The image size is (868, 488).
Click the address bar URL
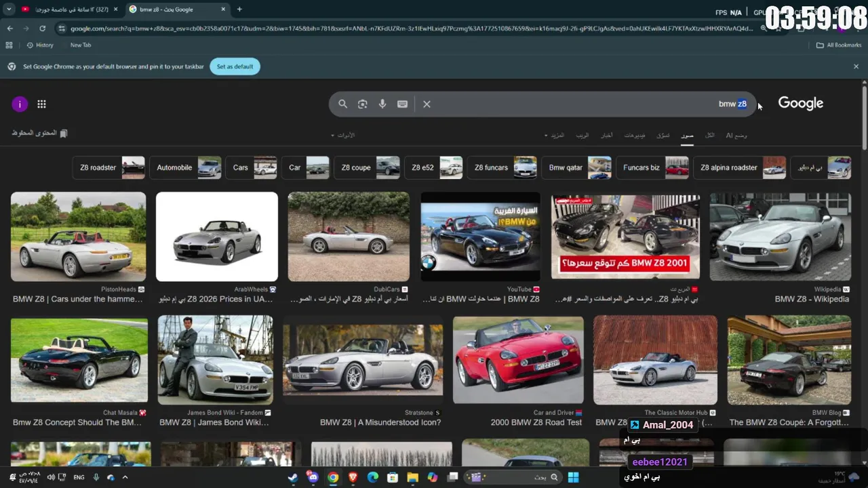pos(412,28)
